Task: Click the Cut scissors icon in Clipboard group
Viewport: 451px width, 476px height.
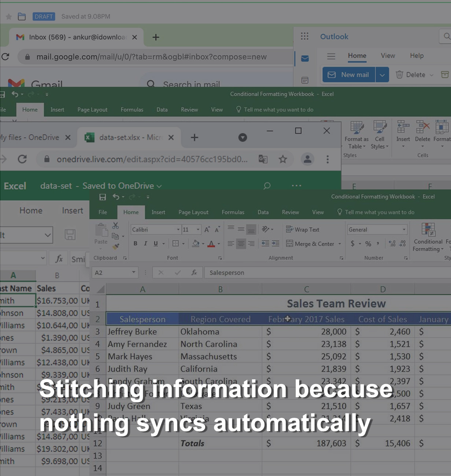Action: [x=115, y=226]
